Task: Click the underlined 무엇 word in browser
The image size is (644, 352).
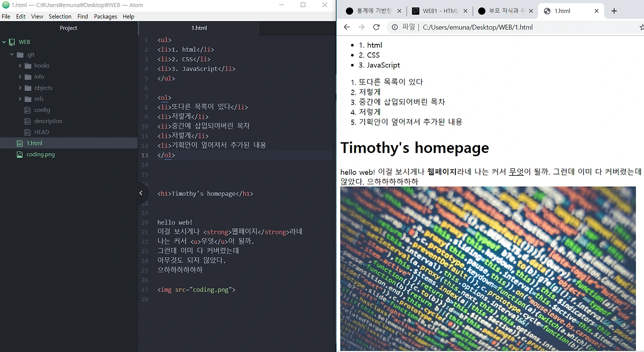Action: pyautogui.click(x=517, y=172)
